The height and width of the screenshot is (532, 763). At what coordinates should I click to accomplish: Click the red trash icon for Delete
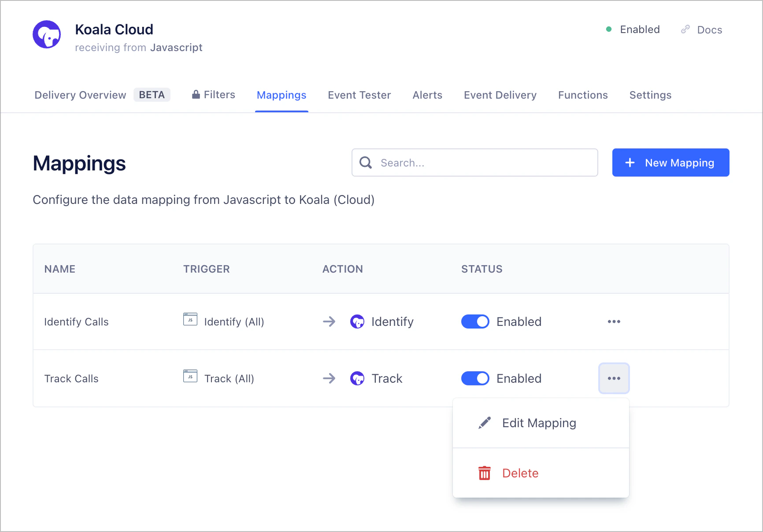[485, 473]
